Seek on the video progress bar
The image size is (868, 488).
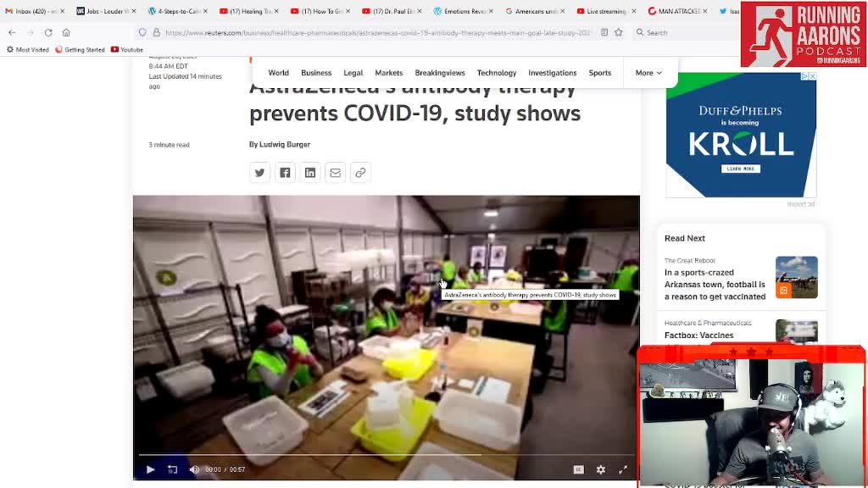(x=386, y=455)
